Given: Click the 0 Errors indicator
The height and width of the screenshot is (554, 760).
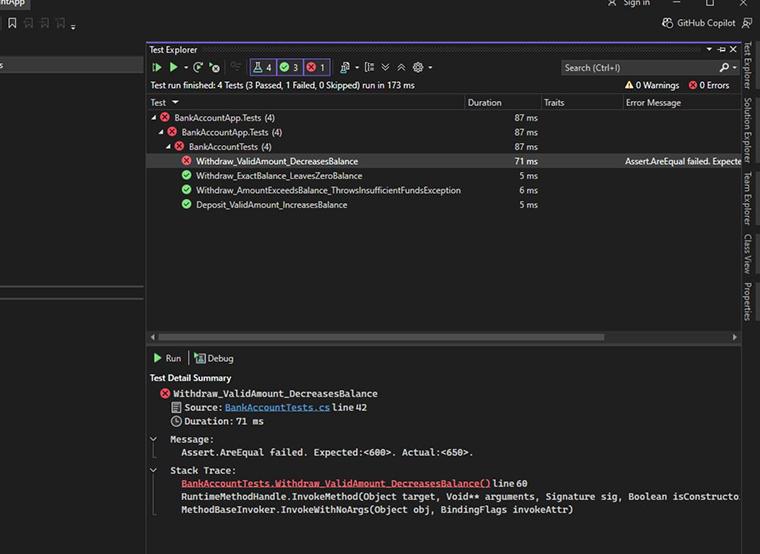Looking at the screenshot, I should [709, 85].
